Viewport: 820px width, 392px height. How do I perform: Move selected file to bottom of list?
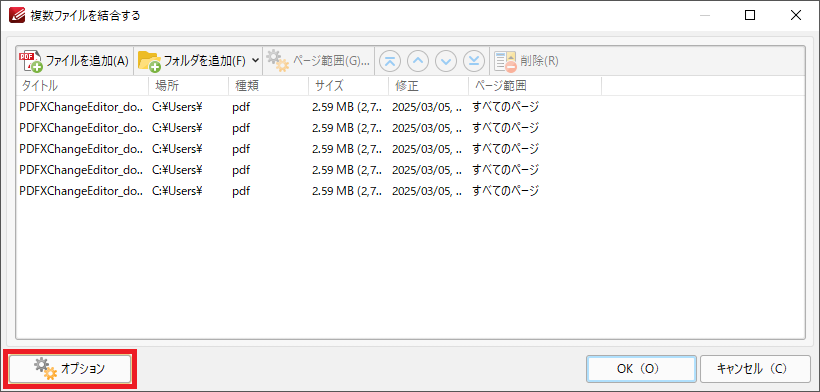tap(473, 61)
